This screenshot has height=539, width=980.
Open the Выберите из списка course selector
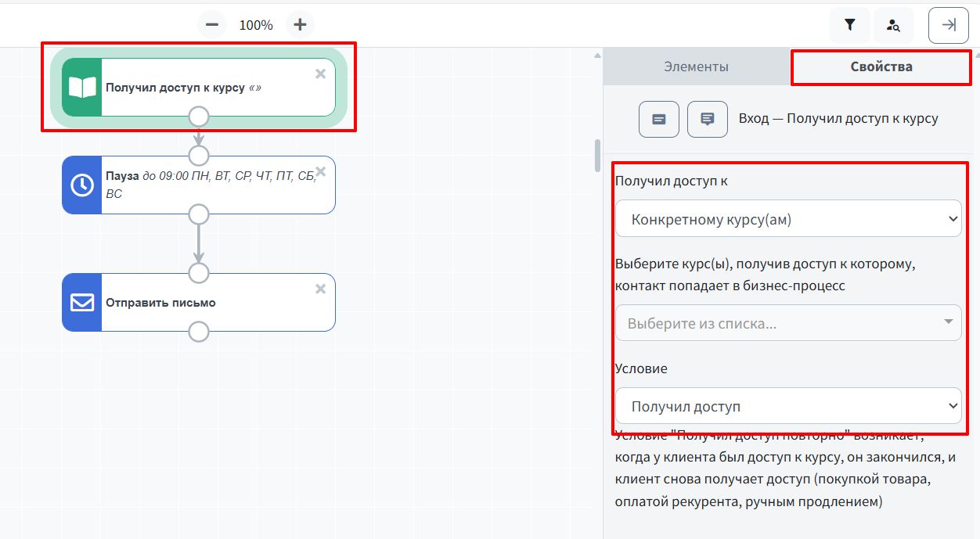[788, 322]
